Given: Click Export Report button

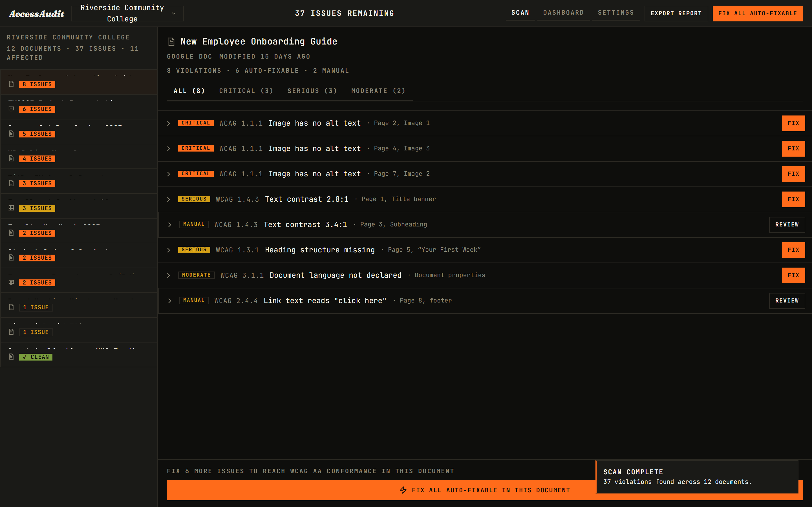Looking at the screenshot, I should pyautogui.click(x=676, y=14).
